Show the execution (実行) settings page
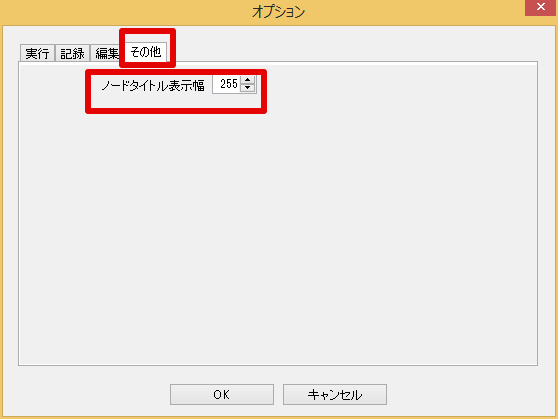The height and width of the screenshot is (419, 558). (37, 53)
